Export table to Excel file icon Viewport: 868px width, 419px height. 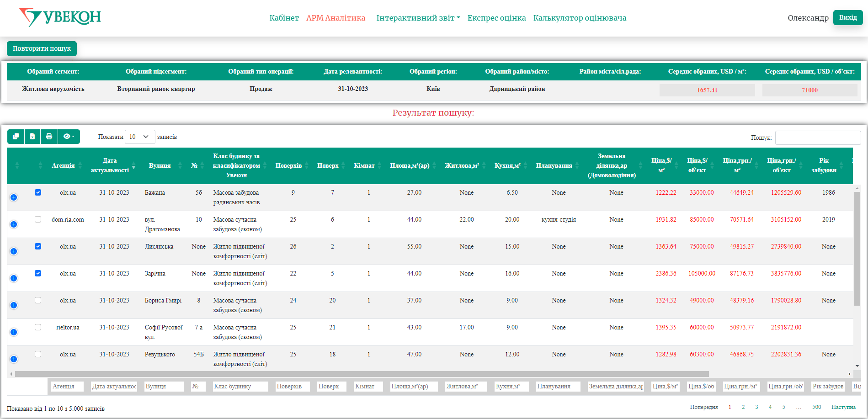tap(32, 137)
